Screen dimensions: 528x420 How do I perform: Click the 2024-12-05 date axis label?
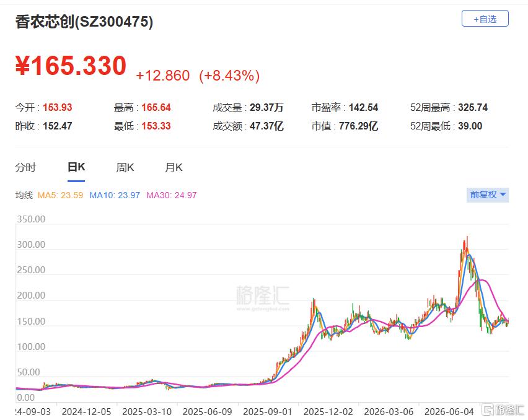pyautogui.click(x=87, y=411)
